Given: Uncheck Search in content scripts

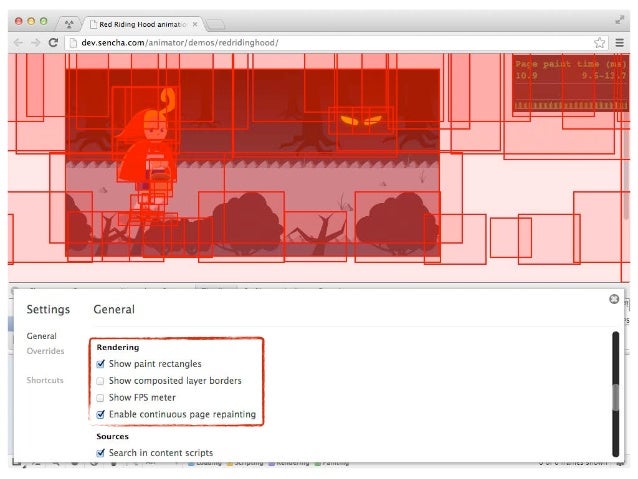Looking at the screenshot, I should point(101,453).
